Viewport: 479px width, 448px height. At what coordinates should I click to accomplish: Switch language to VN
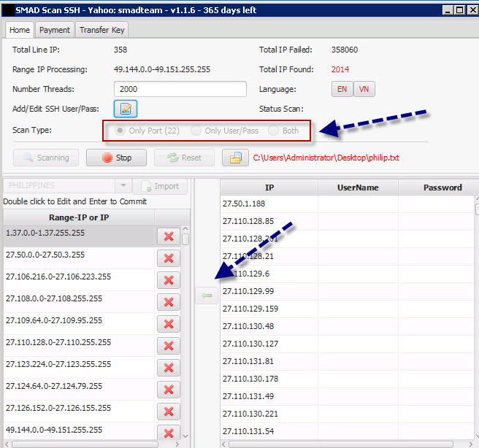(364, 89)
